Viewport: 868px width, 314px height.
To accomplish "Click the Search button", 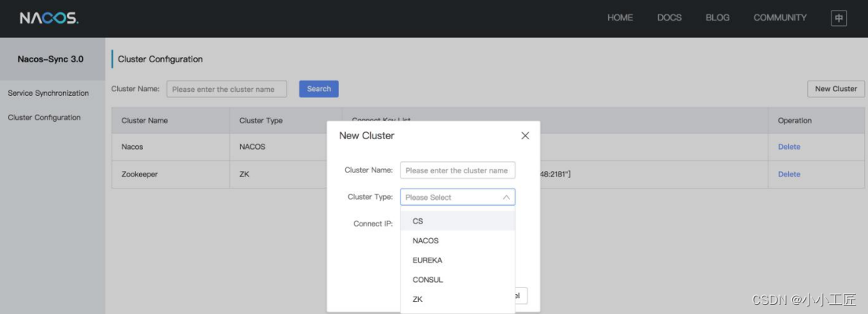I will click(319, 89).
